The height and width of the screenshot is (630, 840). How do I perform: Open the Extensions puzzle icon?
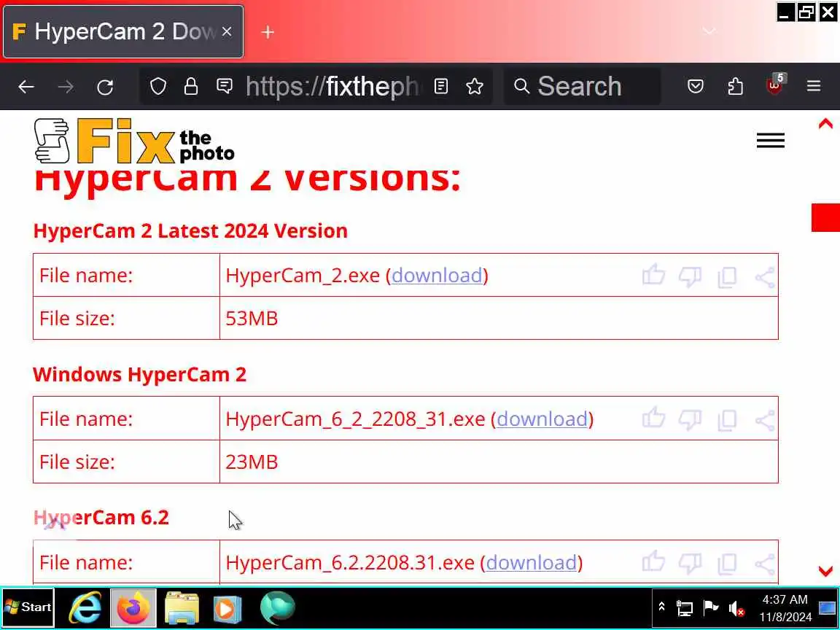(x=735, y=86)
